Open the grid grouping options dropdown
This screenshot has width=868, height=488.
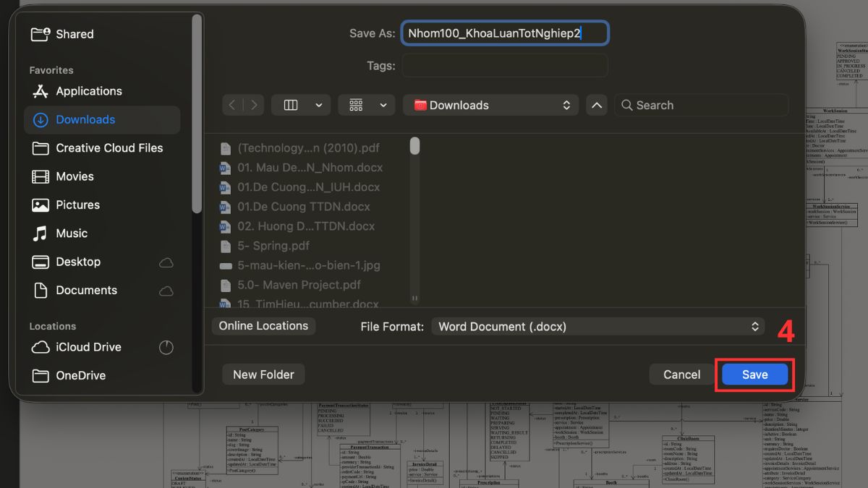[x=367, y=105]
